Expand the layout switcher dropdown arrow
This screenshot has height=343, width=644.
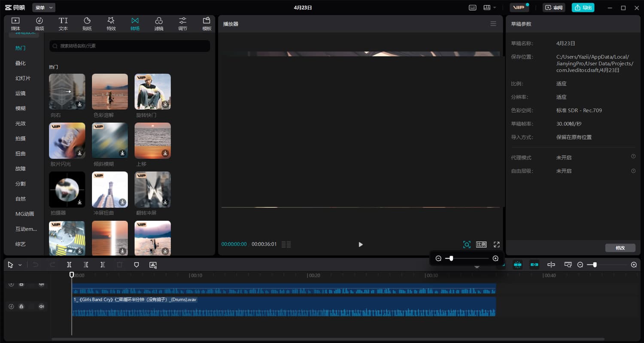495,8
